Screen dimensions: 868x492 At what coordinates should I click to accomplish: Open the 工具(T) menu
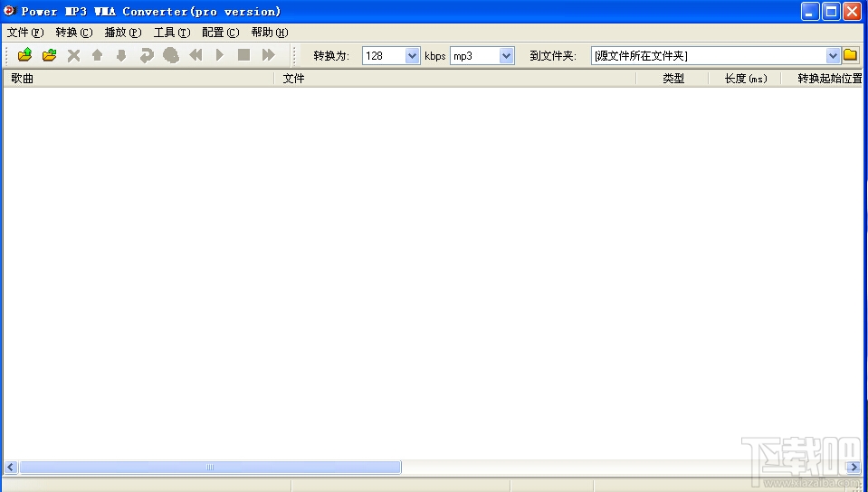[172, 32]
